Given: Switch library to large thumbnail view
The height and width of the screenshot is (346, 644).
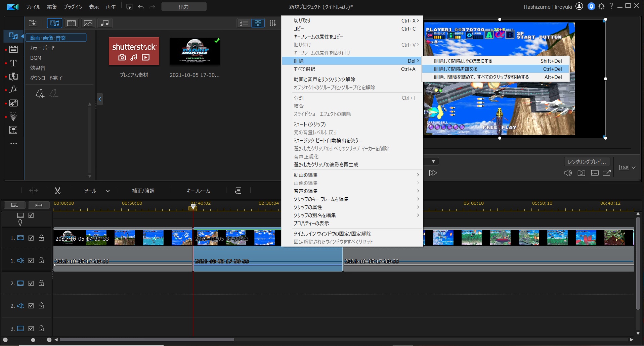Looking at the screenshot, I should click(x=258, y=23).
